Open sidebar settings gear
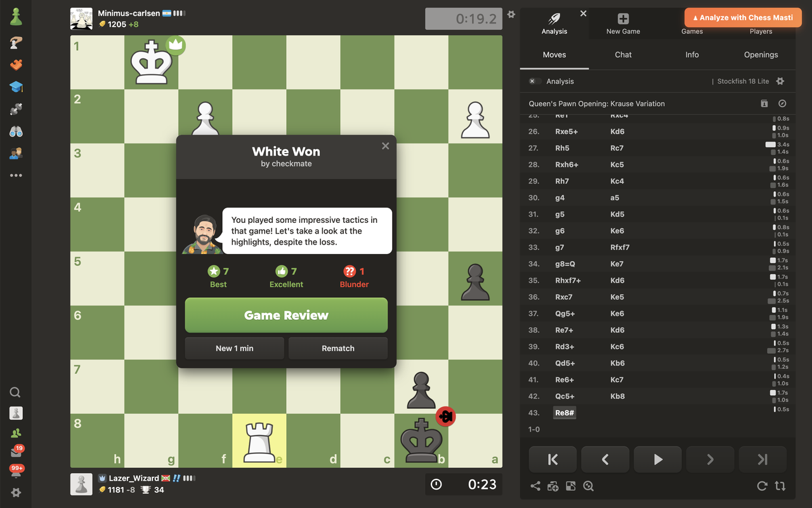The height and width of the screenshot is (508, 812). click(16, 492)
